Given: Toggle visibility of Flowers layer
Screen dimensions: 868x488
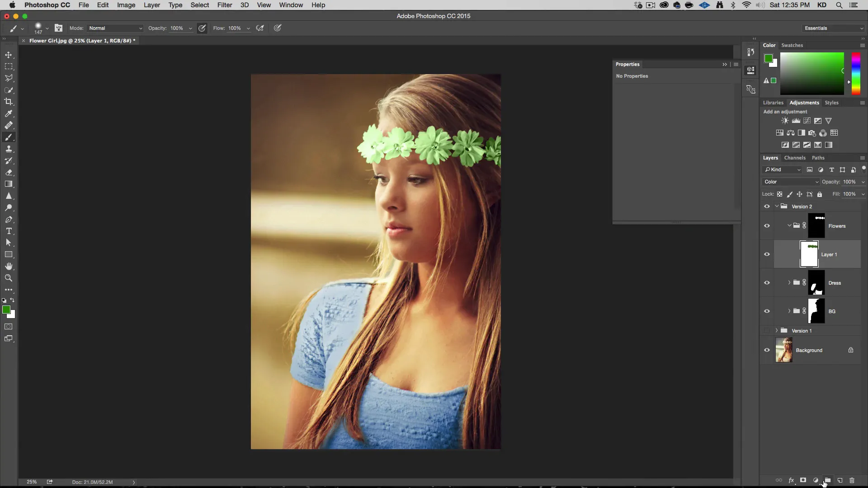Looking at the screenshot, I should click(x=767, y=225).
